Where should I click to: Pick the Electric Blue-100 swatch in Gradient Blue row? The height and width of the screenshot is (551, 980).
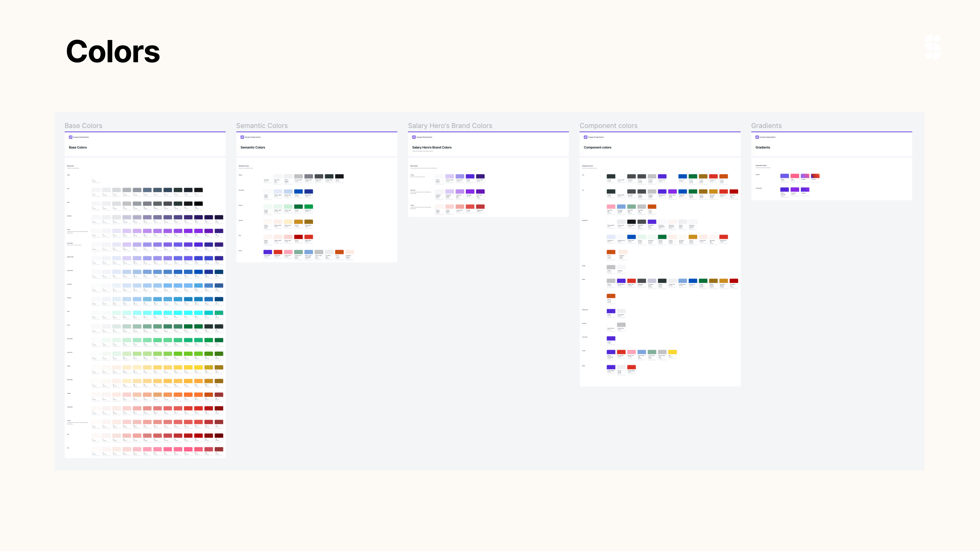785,189
